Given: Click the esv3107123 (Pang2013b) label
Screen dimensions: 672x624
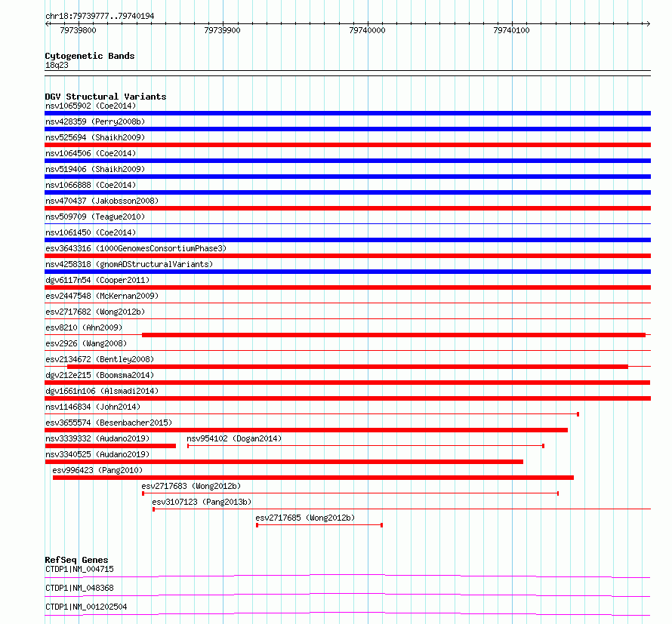Looking at the screenshot, I should pos(202,502).
